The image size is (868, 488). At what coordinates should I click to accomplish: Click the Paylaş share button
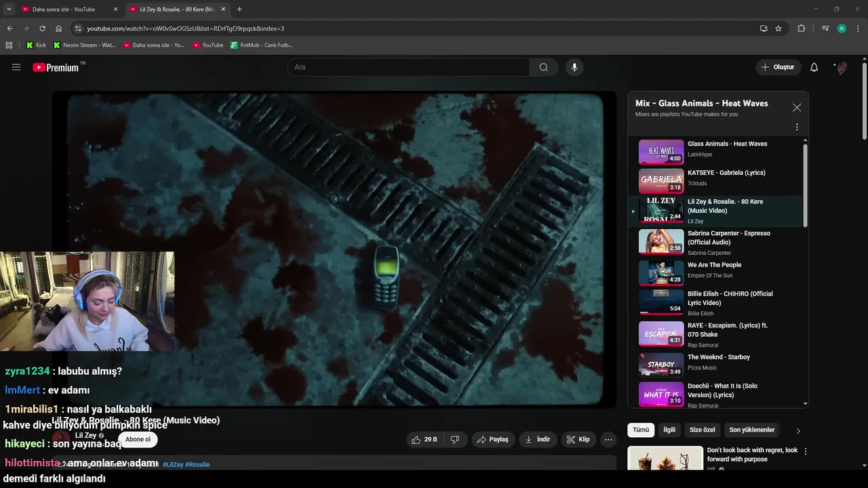click(x=493, y=439)
